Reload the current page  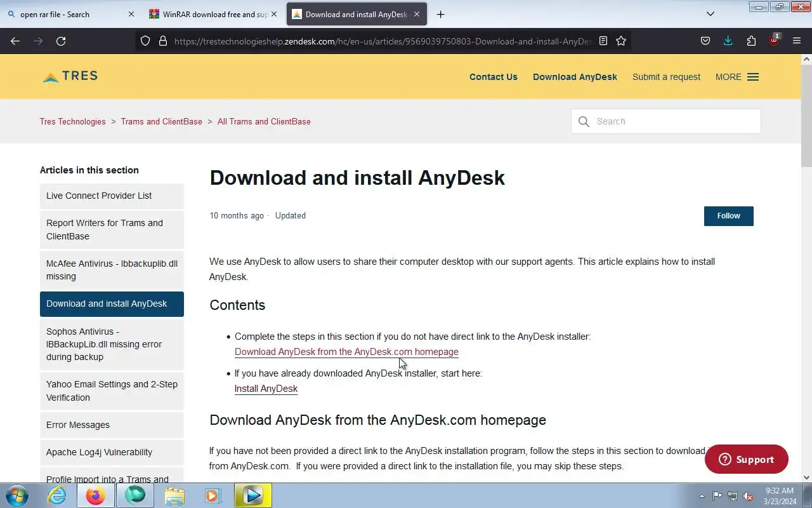61,41
